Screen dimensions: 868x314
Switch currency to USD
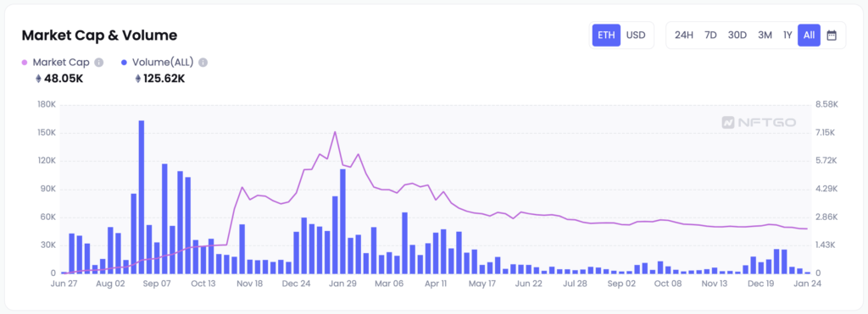point(636,36)
